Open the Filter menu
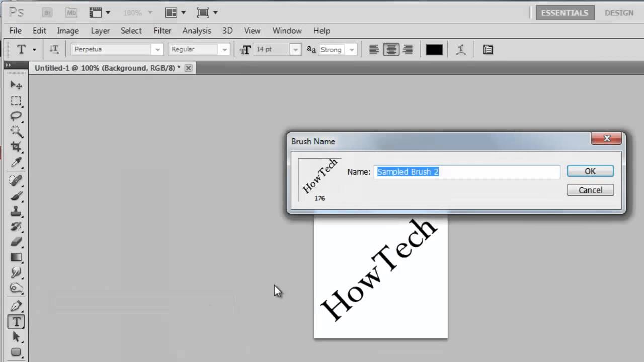 tap(163, 31)
